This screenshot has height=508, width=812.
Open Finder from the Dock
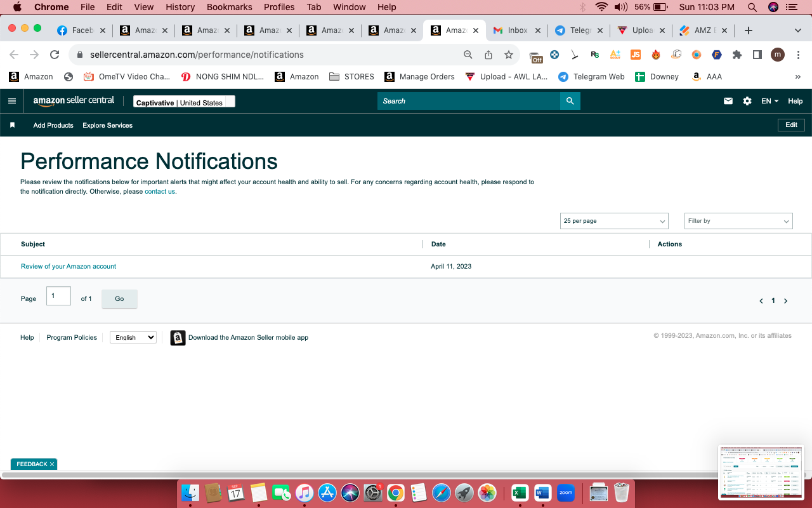tap(190, 492)
